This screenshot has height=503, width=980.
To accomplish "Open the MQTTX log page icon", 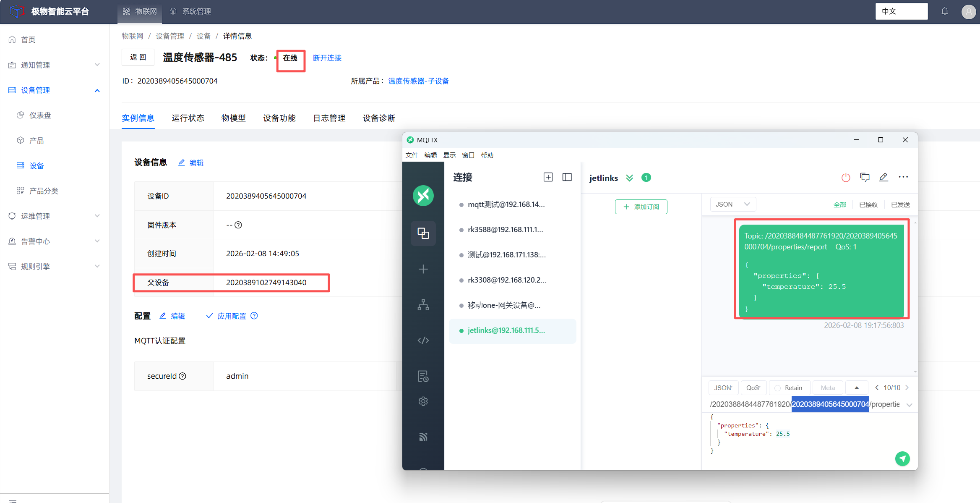I will point(423,376).
